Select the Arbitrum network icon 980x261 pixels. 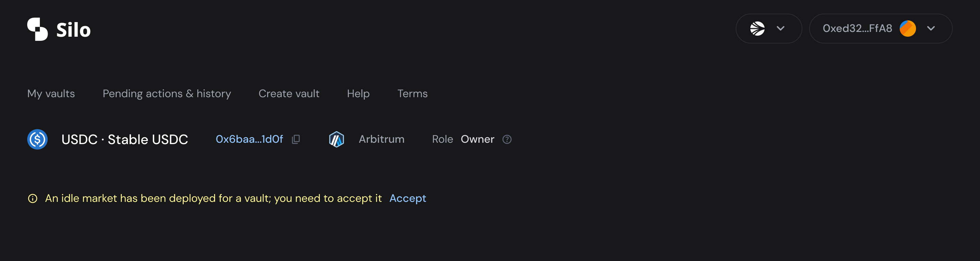click(336, 139)
